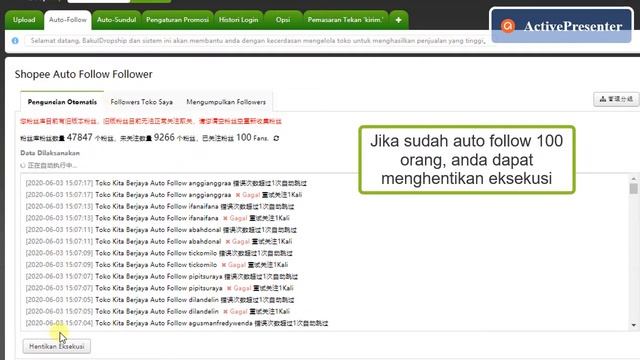Viewport: 640px width, 360px height.
Task: Click the red Gagal X icon in the 15:07:11 abahdonal row
Action: 228,242
